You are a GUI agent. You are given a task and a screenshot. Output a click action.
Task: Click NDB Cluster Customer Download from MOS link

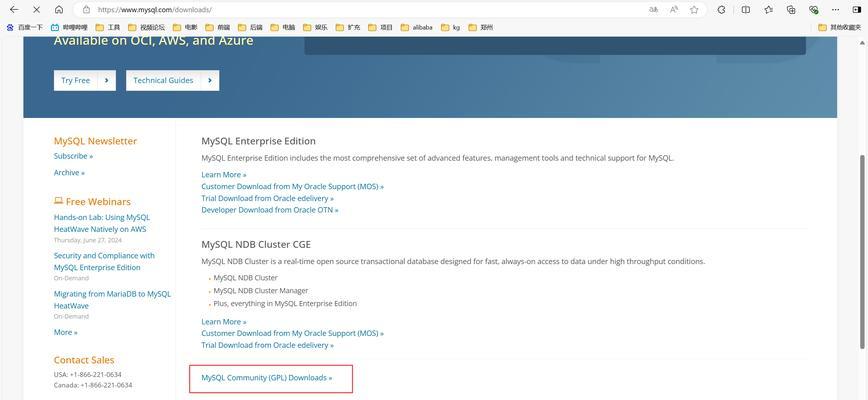click(292, 333)
